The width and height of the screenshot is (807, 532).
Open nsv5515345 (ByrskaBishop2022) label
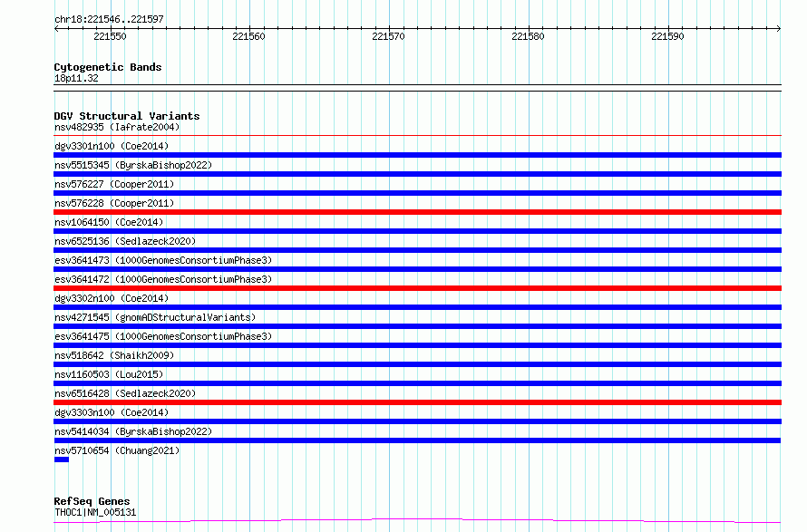tap(133, 165)
